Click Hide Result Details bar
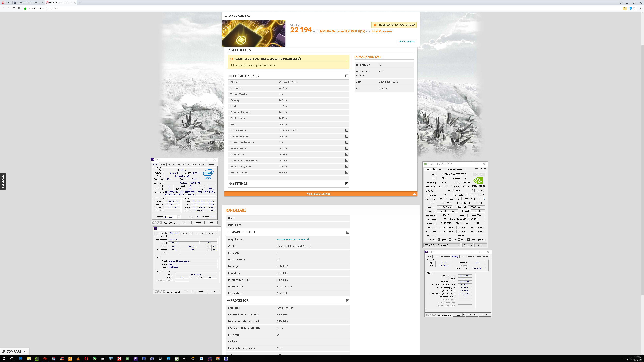This screenshot has height=362, width=644. (x=321, y=194)
